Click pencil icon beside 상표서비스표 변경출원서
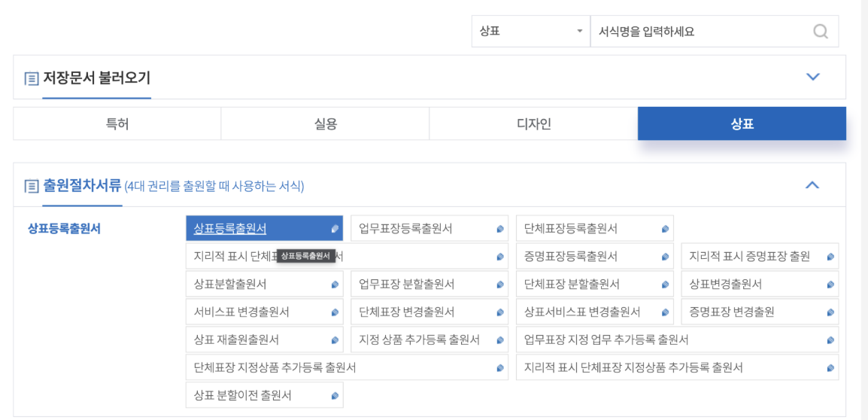 (x=665, y=312)
